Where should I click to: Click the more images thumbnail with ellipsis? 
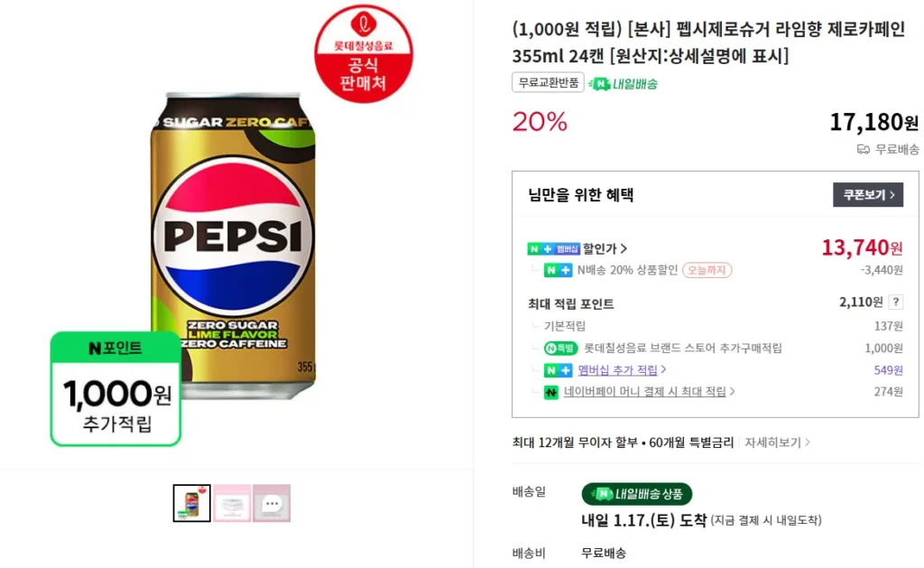273,503
